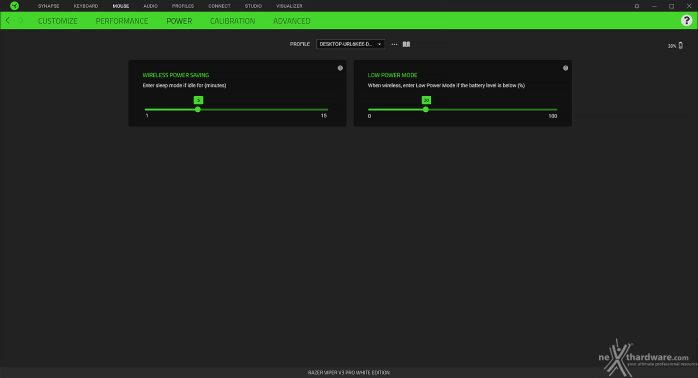Image resolution: width=698 pixels, height=378 pixels.
Task: Maximize the Synapse window
Action: pos(672,6)
